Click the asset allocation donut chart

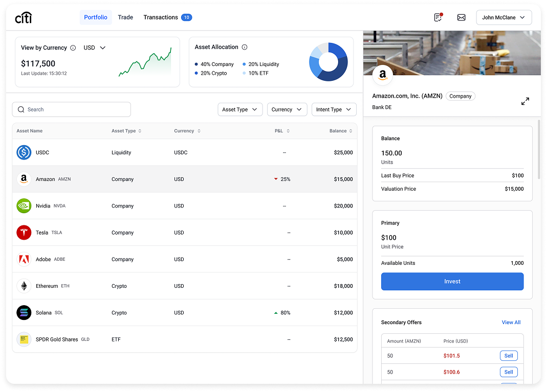tap(329, 62)
